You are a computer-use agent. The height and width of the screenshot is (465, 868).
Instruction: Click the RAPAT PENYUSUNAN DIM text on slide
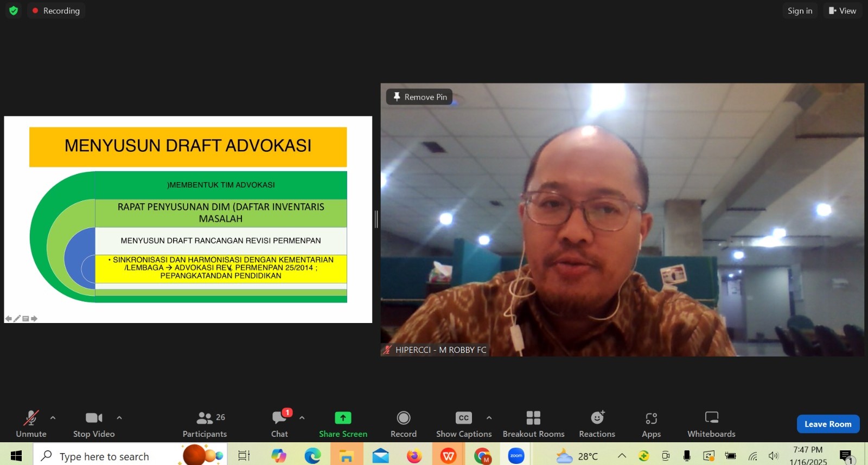tap(221, 212)
